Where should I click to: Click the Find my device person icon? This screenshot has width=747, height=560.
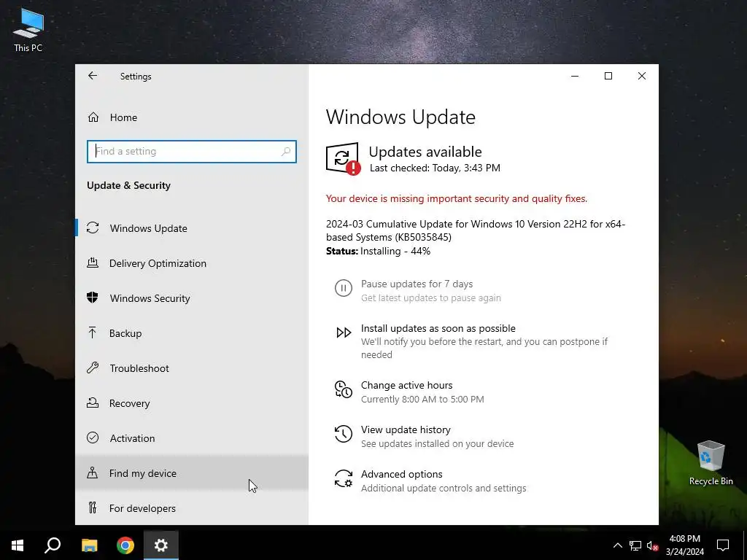[93, 472]
